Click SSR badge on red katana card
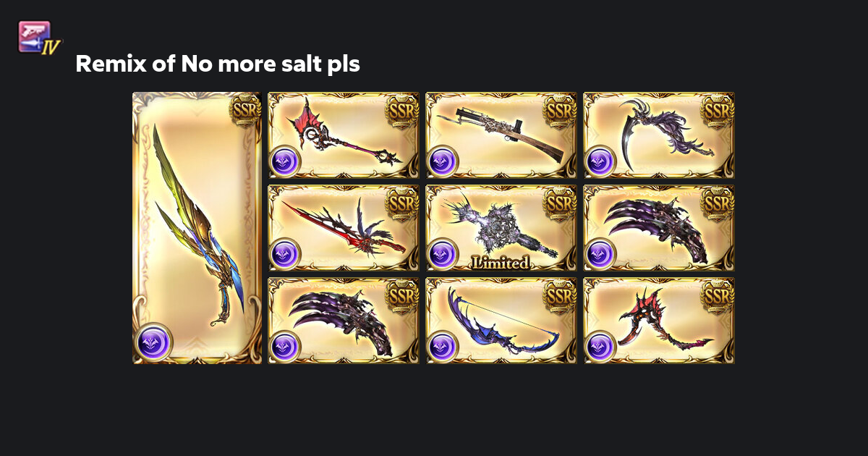Image resolution: width=868 pixels, height=456 pixels. tap(401, 203)
